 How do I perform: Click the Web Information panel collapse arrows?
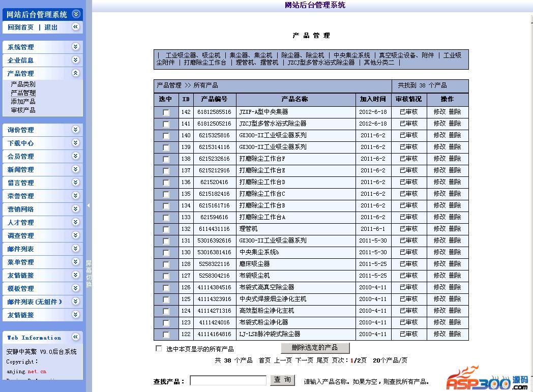click(x=75, y=337)
